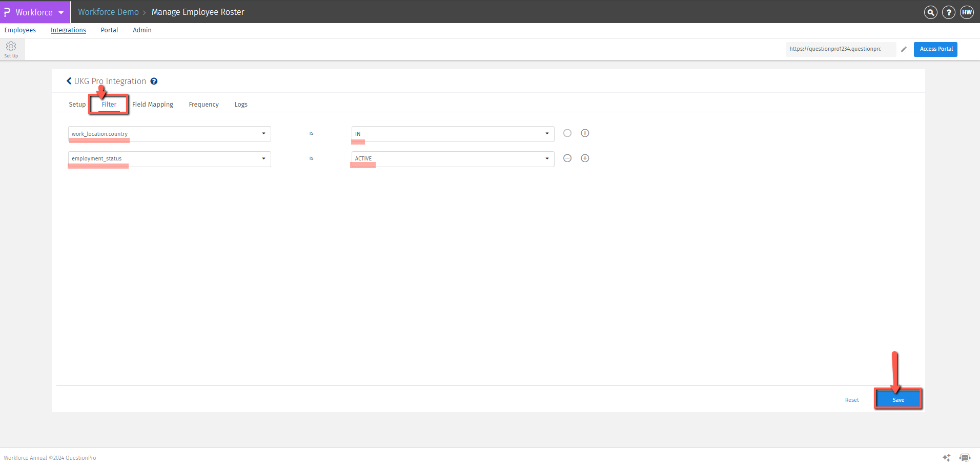Edit the portal URL using the pencil icon
Image resolution: width=980 pixels, height=468 pixels.
[904, 49]
